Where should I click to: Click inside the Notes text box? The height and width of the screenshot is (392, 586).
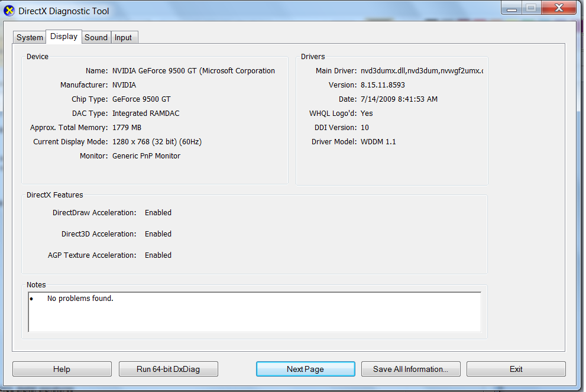254,312
